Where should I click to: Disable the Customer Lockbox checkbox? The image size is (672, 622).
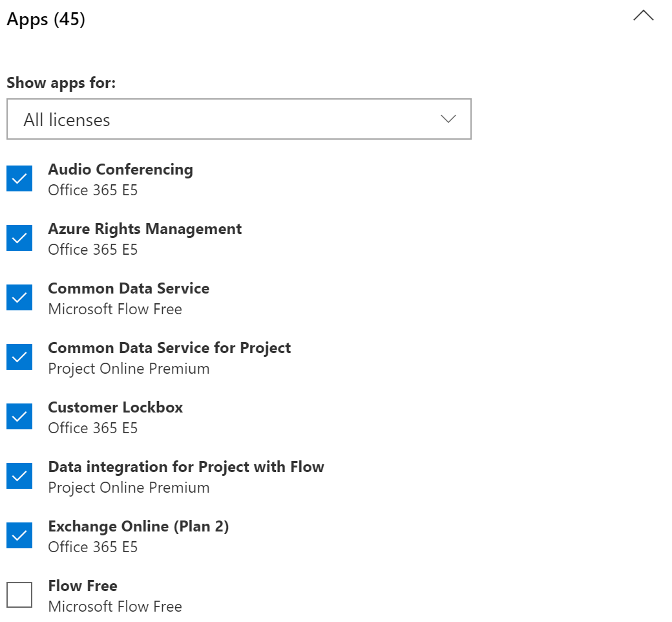coord(19,416)
